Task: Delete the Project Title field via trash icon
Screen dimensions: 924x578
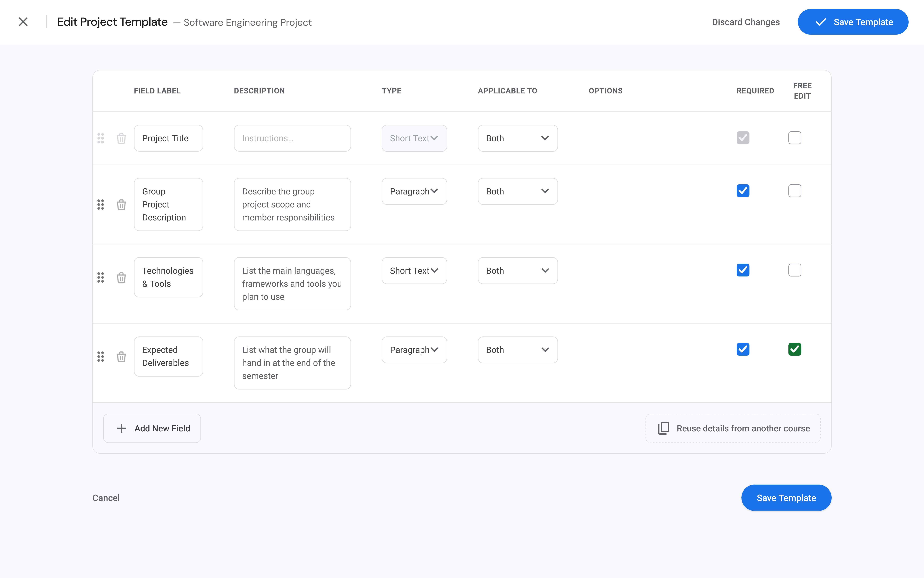Action: (121, 138)
